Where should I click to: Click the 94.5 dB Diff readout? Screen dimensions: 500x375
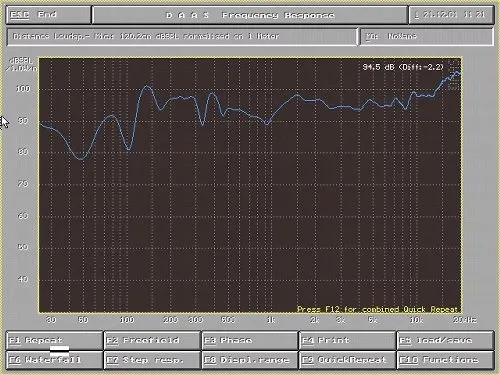point(403,67)
